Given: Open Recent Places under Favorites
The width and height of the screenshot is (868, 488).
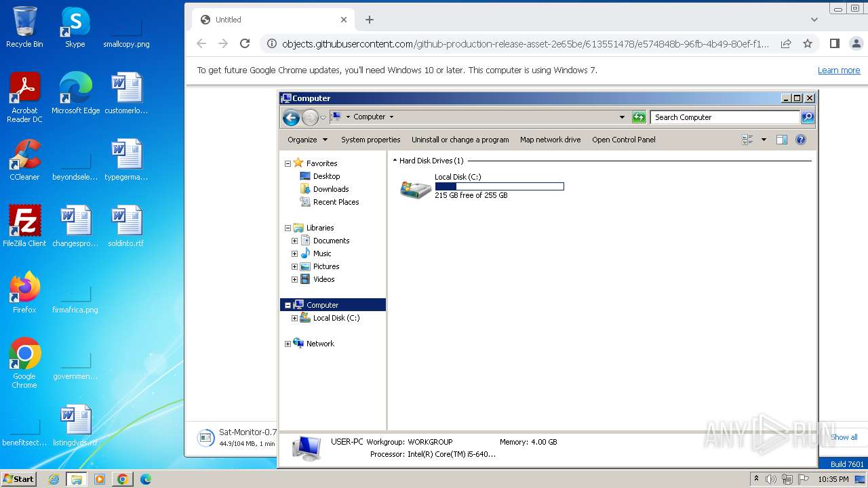Looking at the screenshot, I should [x=336, y=202].
